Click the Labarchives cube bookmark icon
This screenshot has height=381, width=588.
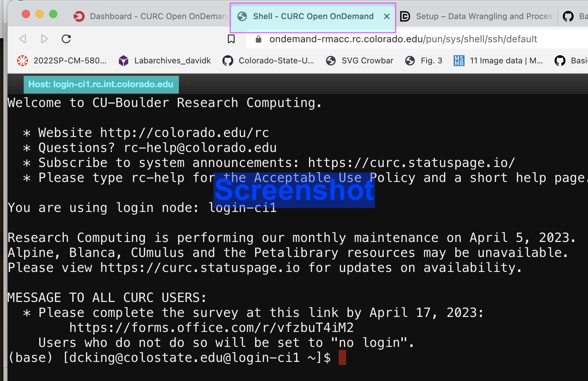click(x=123, y=61)
